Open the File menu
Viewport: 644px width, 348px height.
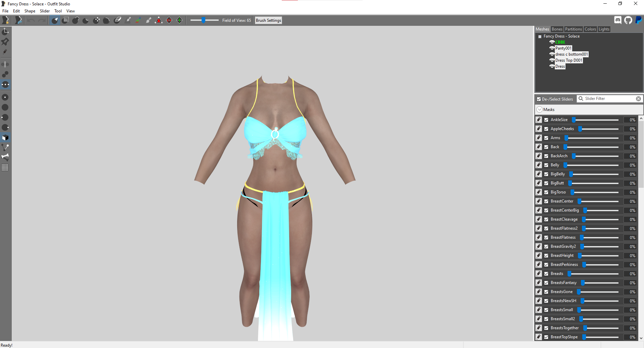[5, 11]
